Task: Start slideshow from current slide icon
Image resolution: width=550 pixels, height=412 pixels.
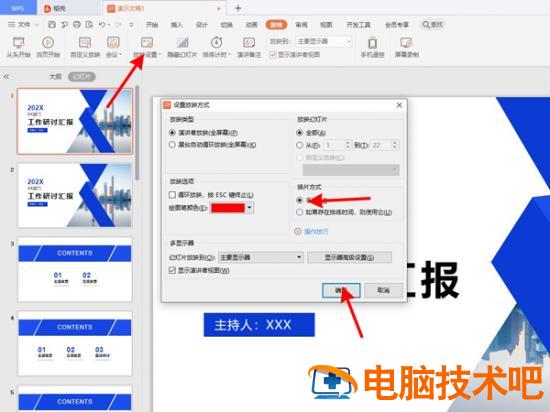Action: pyautogui.click(x=48, y=43)
